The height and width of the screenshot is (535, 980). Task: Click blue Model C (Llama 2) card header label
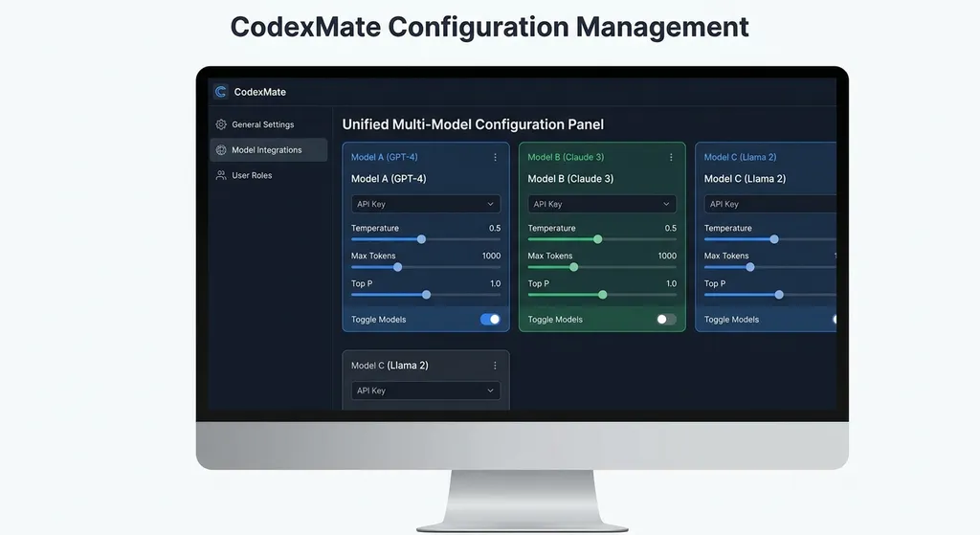click(740, 158)
